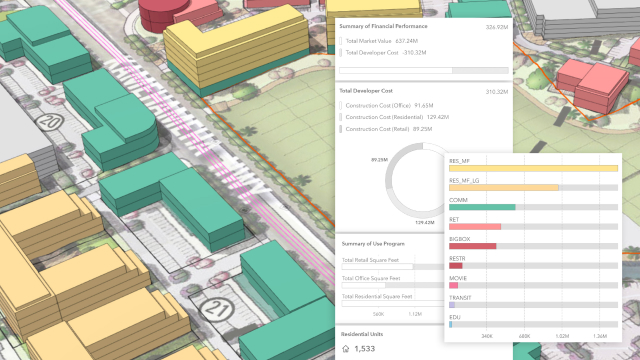The image size is (640, 360).
Task: Click the RET label
Action: (x=454, y=220)
